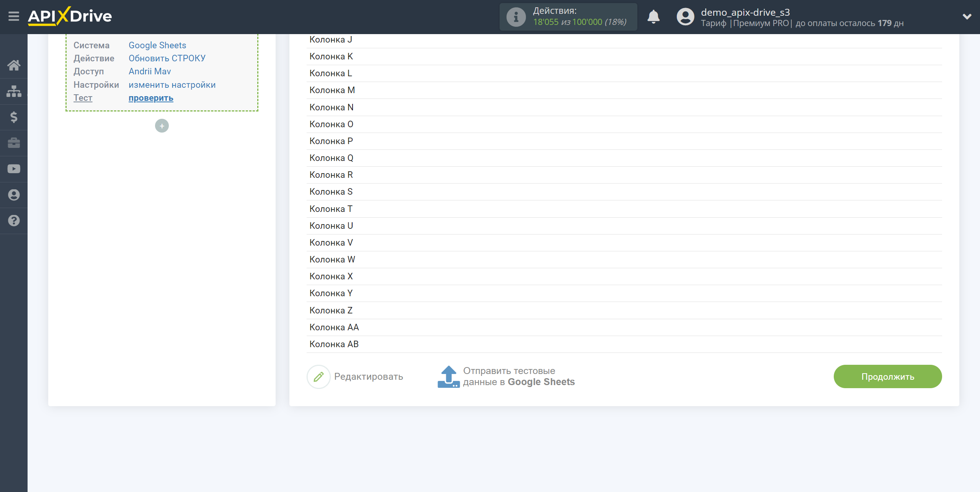Select row Колонка R
980x492 pixels.
(624, 175)
